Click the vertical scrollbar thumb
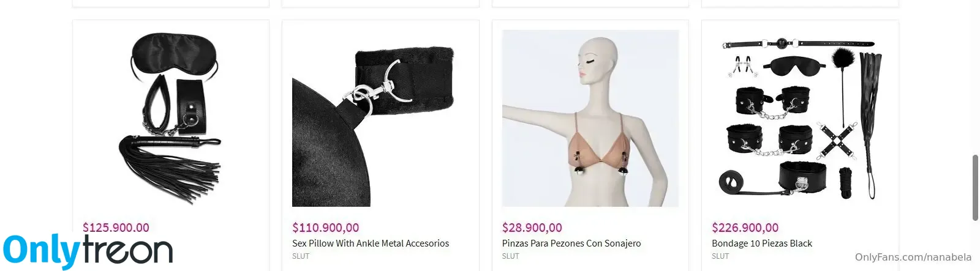Viewport: 980px width, 271px height. [975, 188]
